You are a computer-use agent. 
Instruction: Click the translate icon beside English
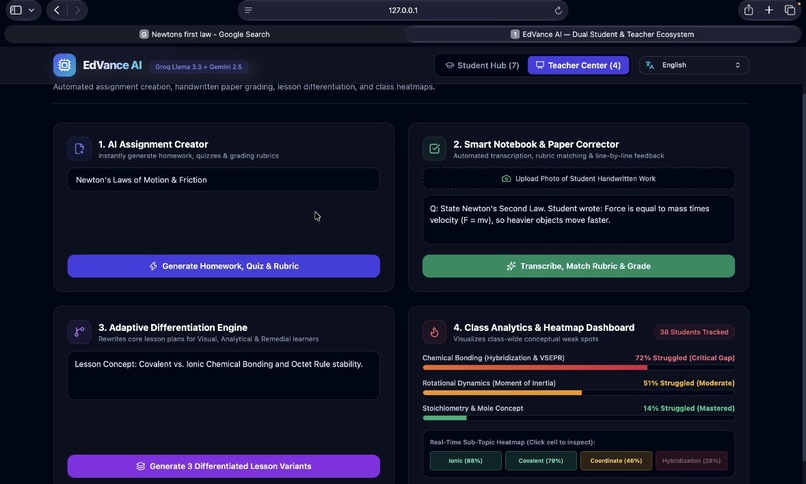[650, 65]
